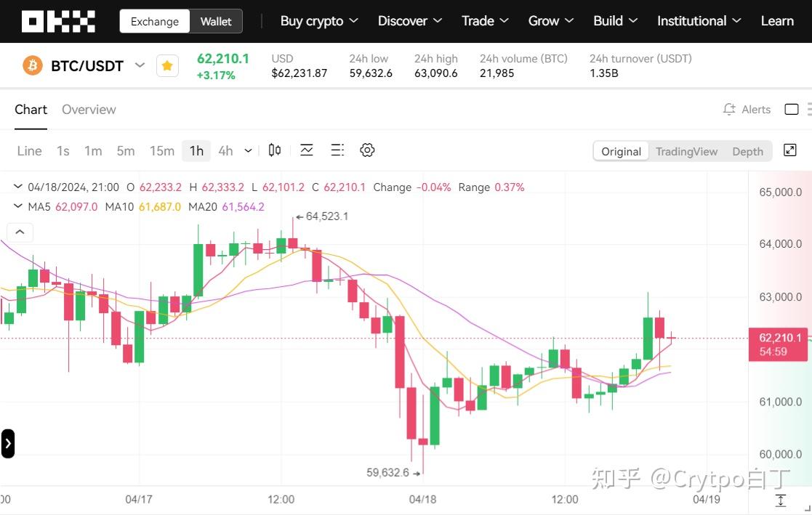The height and width of the screenshot is (515, 812).
Task: Switch to the Overview tab
Action: (x=89, y=109)
